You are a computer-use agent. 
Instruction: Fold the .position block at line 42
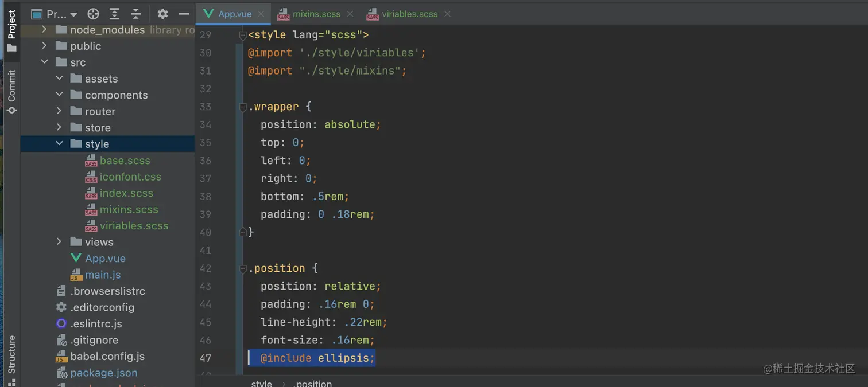243,268
